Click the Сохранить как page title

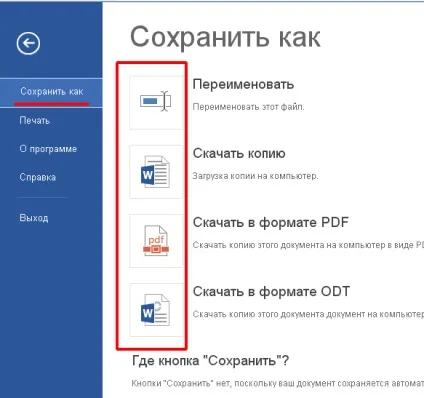tap(225, 37)
